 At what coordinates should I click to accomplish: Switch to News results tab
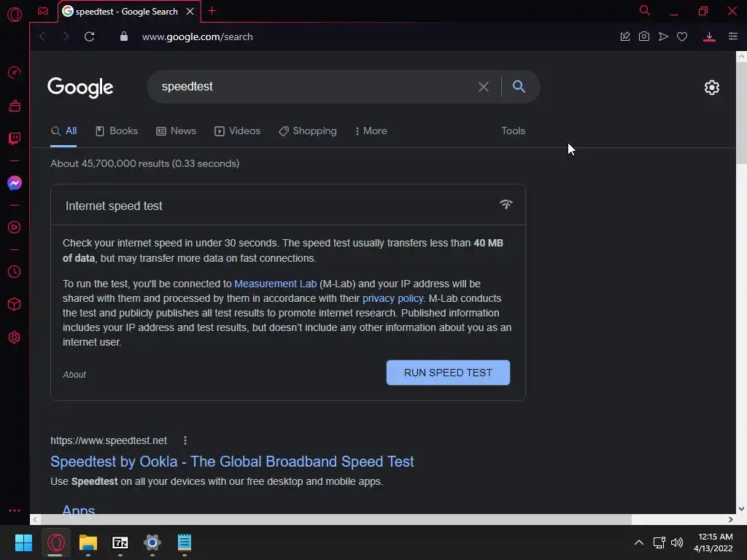tap(177, 131)
